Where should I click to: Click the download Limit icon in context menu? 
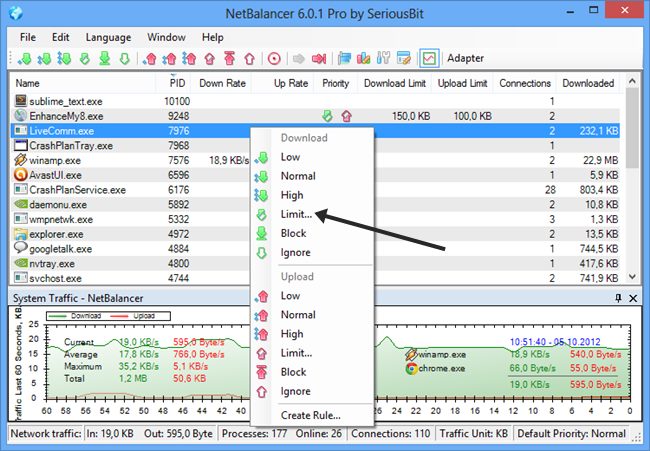coord(263,215)
